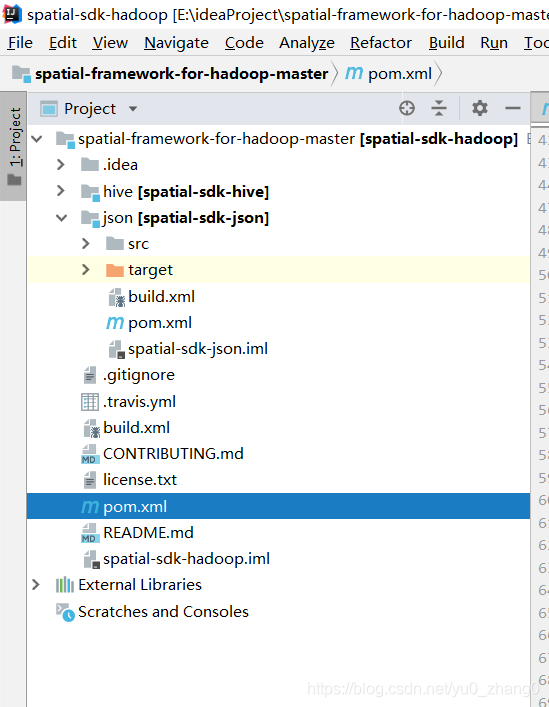549x707 pixels.
Task: Open the Run menu
Action: (494, 43)
